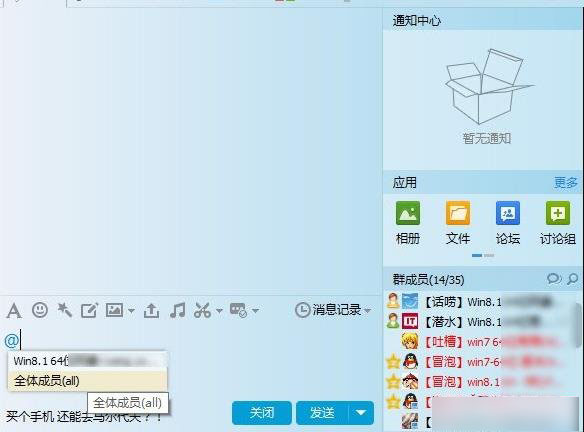Open the font settings tool
This screenshot has width=584, height=432.
pyautogui.click(x=14, y=310)
